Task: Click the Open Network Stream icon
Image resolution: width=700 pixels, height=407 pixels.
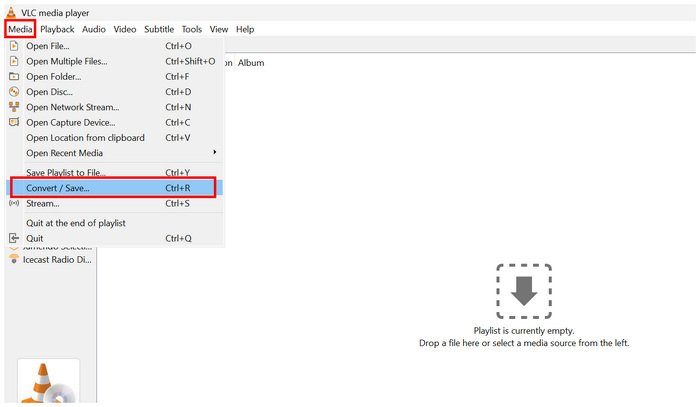Action: click(x=14, y=107)
